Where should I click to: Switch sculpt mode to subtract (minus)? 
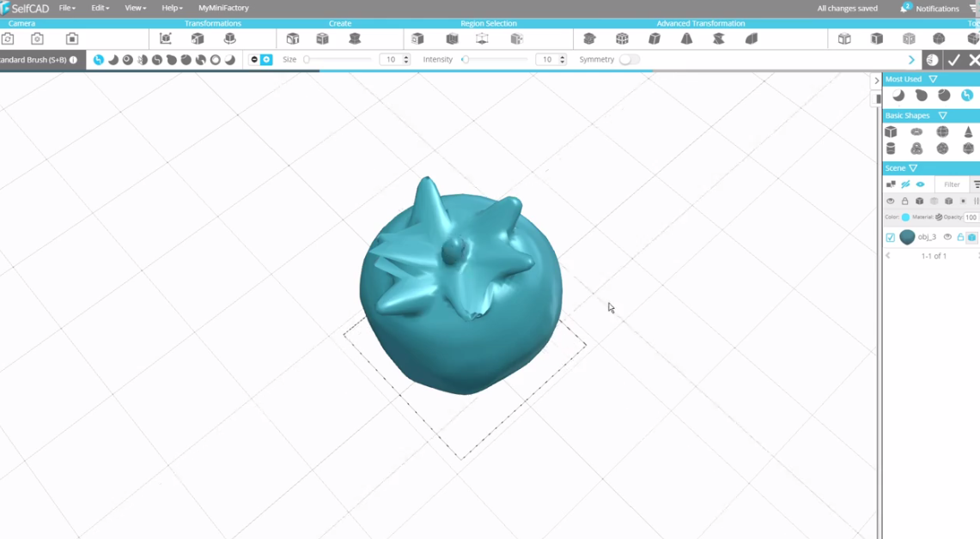(254, 60)
